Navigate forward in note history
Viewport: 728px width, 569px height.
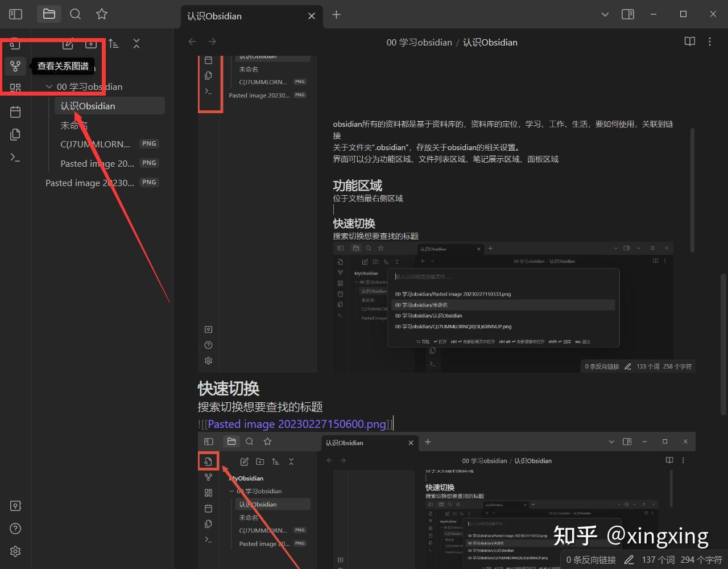pyautogui.click(x=212, y=42)
